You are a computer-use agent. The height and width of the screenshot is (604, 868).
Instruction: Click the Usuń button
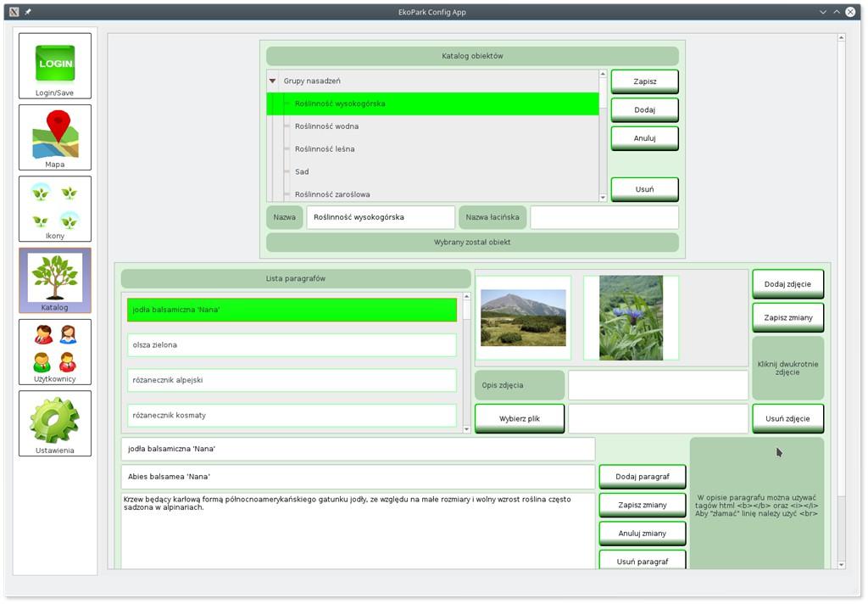[644, 189]
